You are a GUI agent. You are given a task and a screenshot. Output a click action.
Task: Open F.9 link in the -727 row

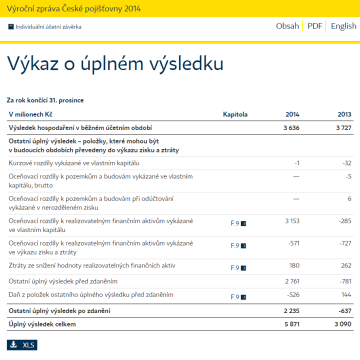click(x=238, y=246)
